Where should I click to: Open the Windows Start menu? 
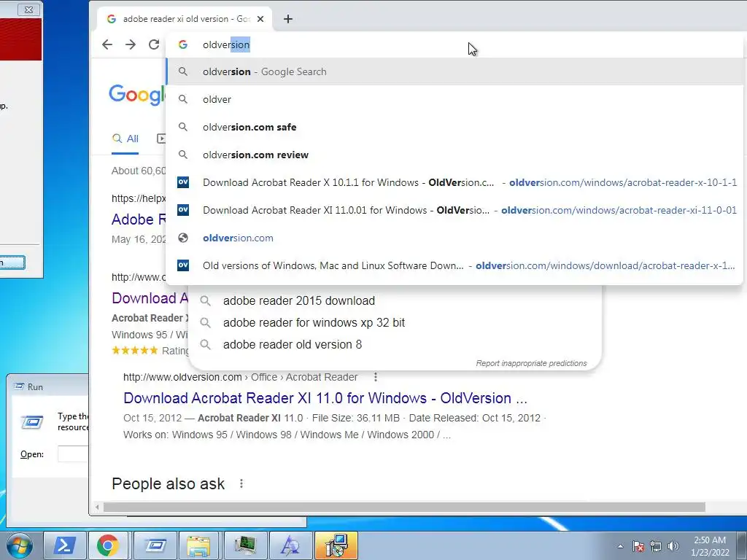click(19, 545)
